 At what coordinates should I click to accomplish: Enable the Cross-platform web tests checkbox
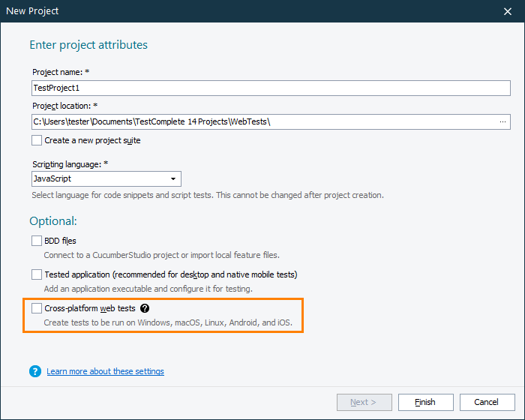(x=37, y=308)
